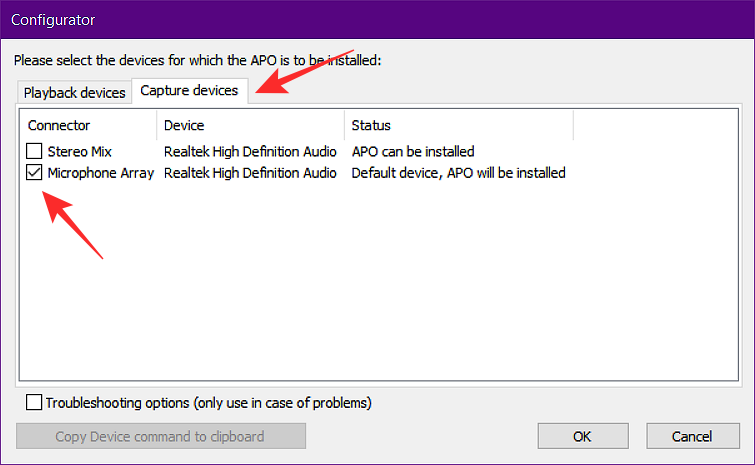Viewport: 755px width, 465px height.
Task: Click the Status column header
Action: coord(458,125)
